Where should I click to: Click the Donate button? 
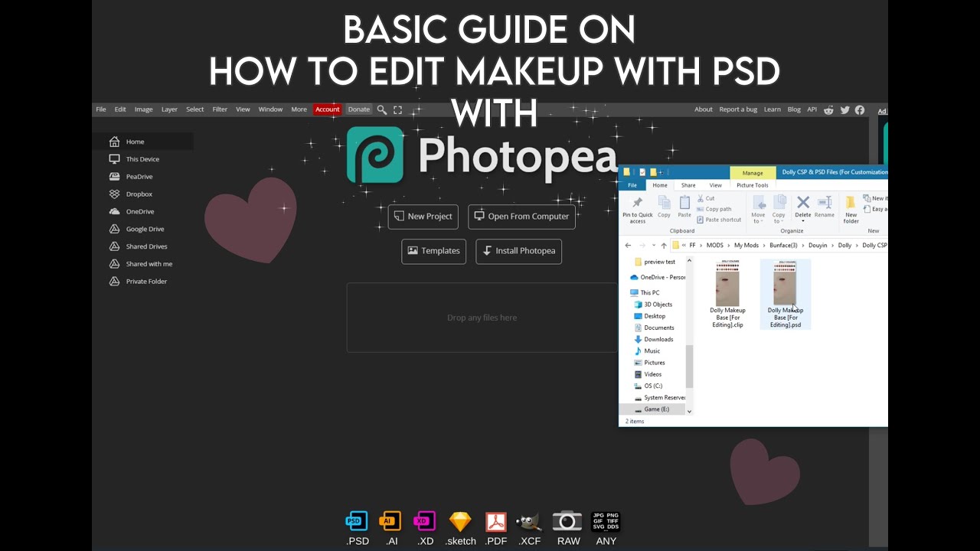pyautogui.click(x=358, y=109)
